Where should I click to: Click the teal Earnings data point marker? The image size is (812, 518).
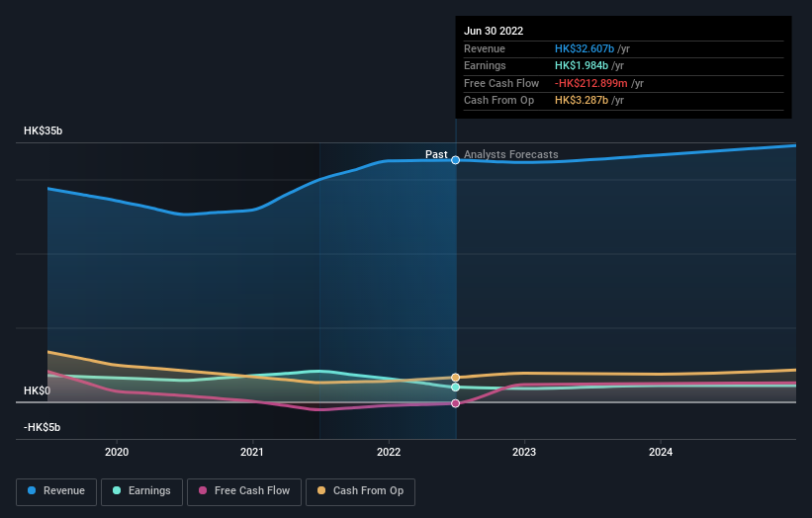[455, 388]
